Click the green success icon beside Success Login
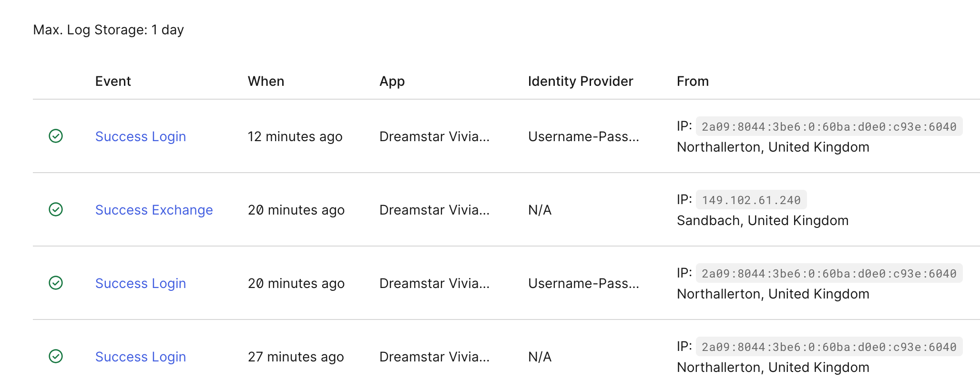The height and width of the screenshot is (391, 980). point(55,136)
